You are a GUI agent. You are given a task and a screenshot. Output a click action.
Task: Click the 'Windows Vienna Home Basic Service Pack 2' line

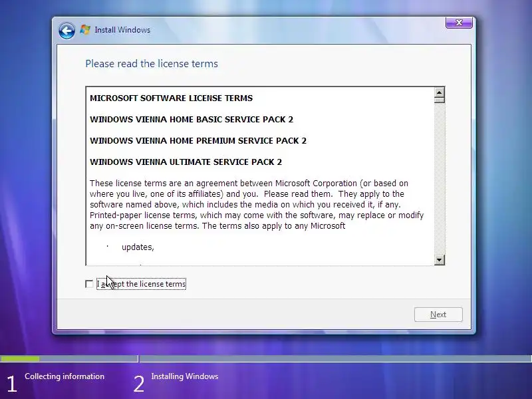point(192,120)
